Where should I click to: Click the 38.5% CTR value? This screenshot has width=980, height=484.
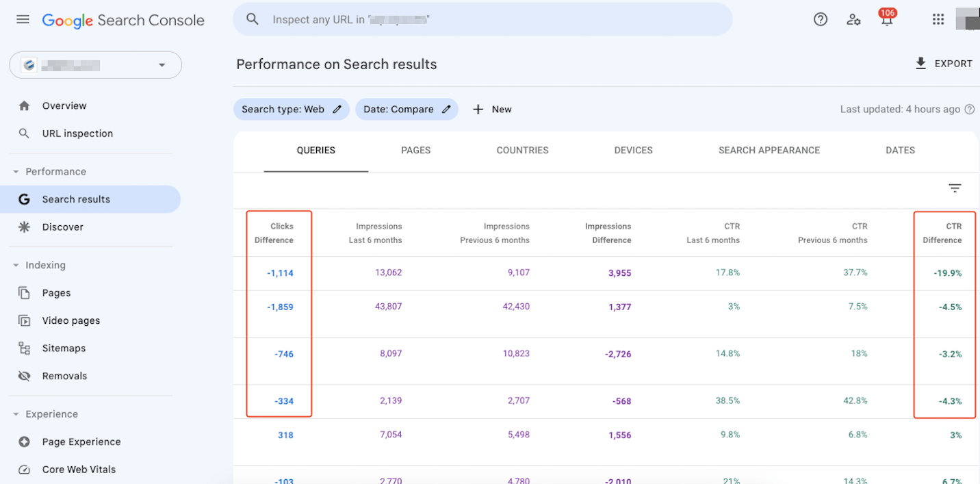point(727,400)
